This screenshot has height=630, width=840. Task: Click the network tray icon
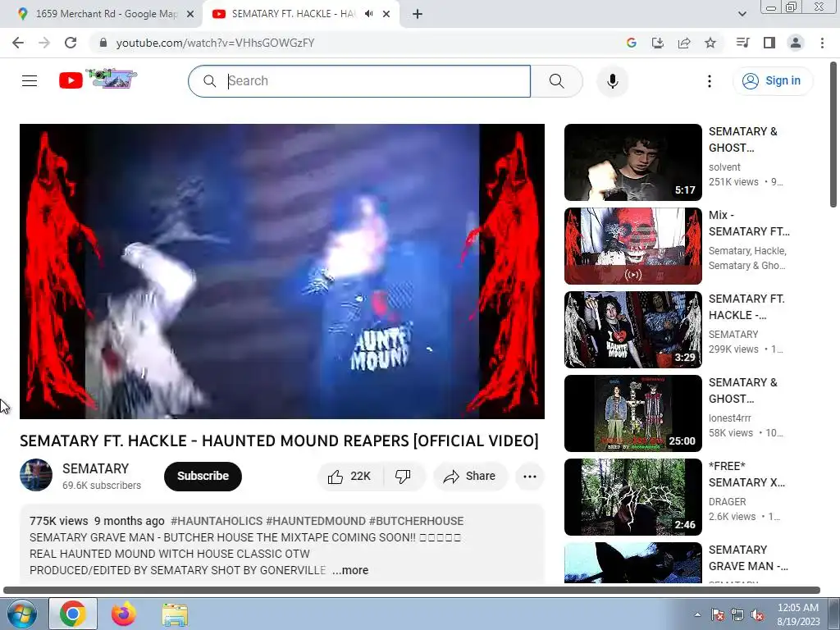tap(737, 614)
